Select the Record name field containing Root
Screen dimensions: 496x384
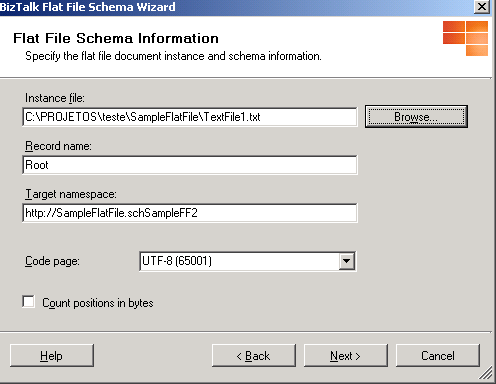tap(190, 165)
